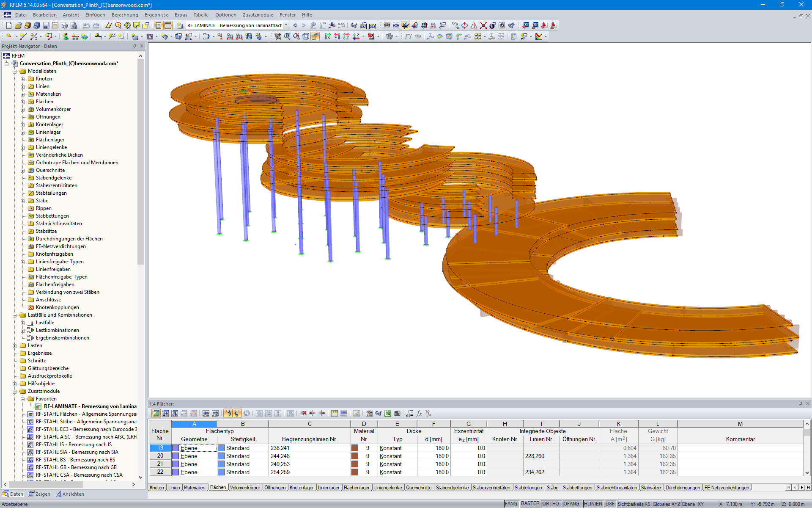812x508 pixels.
Task: Open the RF-LAMINATE module dropdown
Action: 286,25
